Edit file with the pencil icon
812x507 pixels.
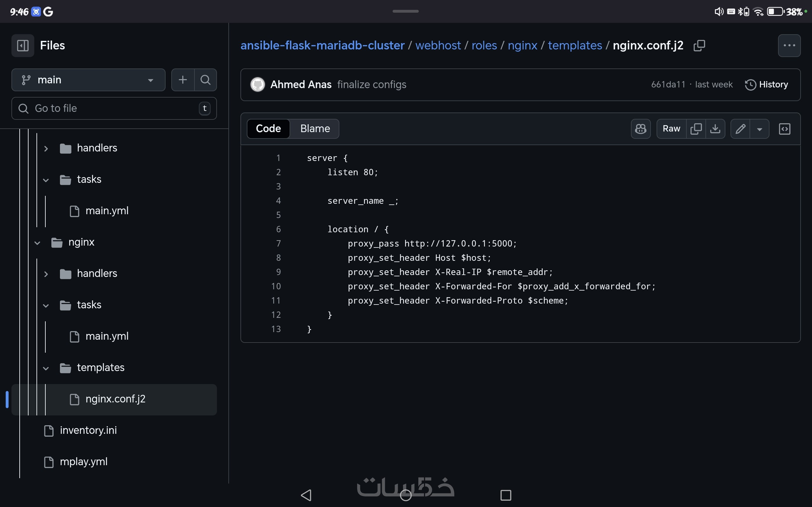coord(740,129)
